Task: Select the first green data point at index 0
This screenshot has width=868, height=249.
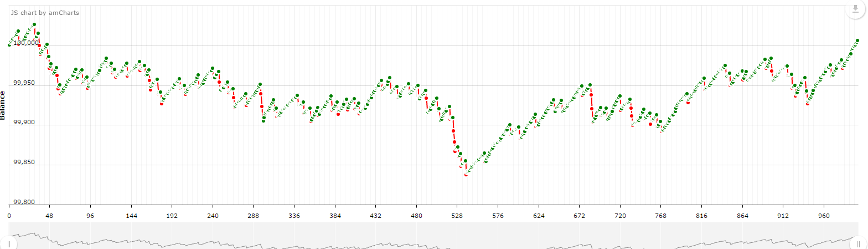Action: [x=9, y=44]
